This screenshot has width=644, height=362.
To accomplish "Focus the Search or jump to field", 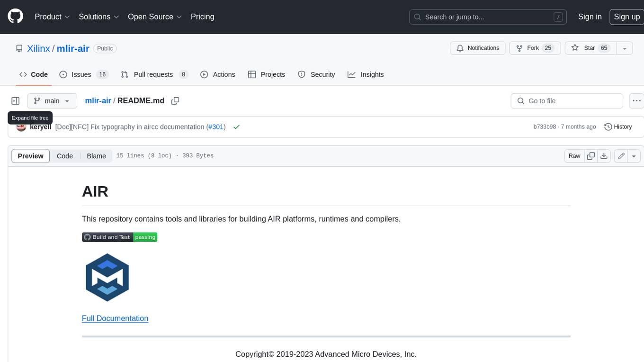I will click(488, 17).
